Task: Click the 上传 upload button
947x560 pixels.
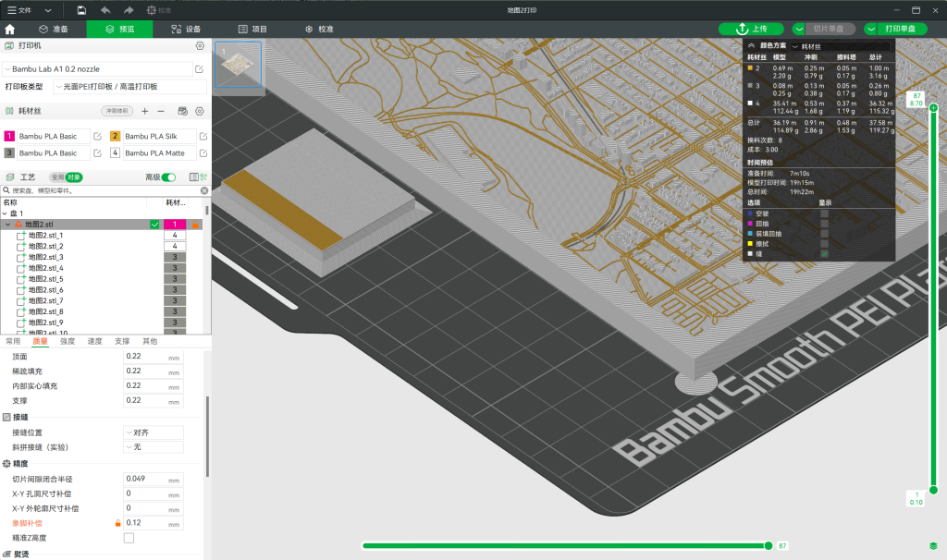Action: [751, 29]
